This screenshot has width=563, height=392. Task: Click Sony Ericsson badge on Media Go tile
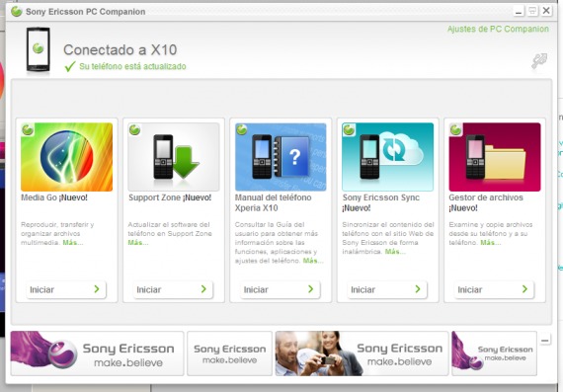(x=28, y=129)
